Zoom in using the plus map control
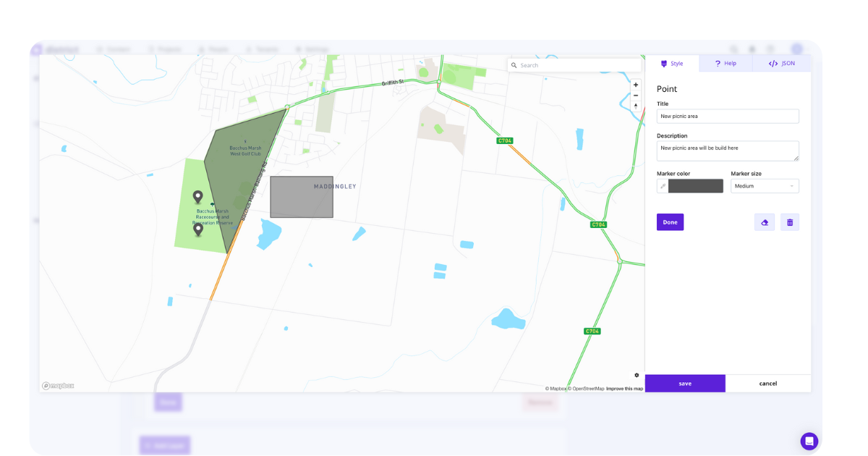 pos(635,85)
